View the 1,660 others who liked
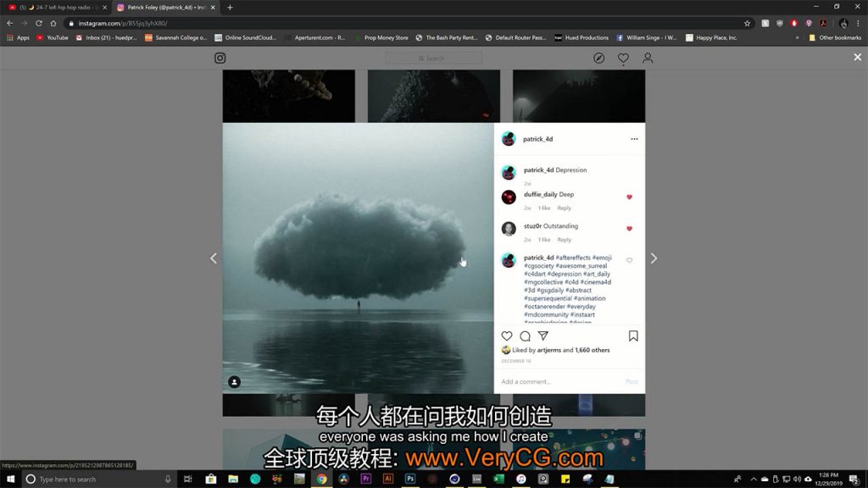The width and height of the screenshot is (868, 488). pyautogui.click(x=593, y=350)
